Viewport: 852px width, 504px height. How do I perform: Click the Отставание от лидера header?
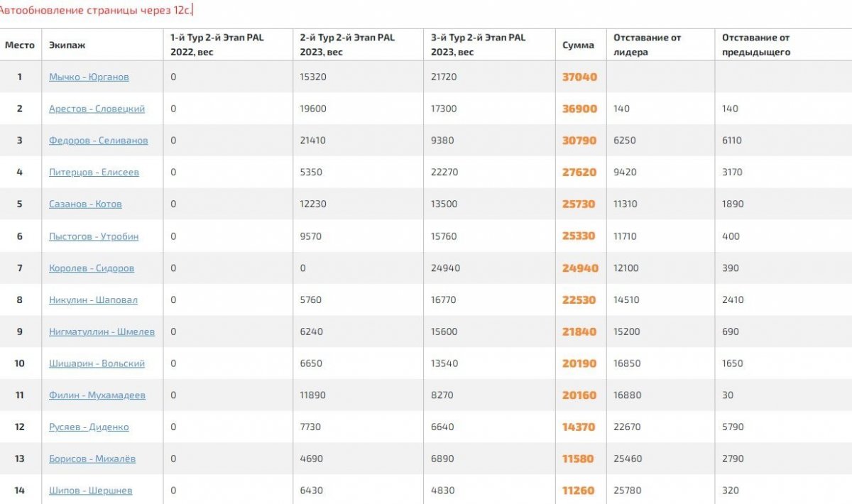tap(647, 45)
